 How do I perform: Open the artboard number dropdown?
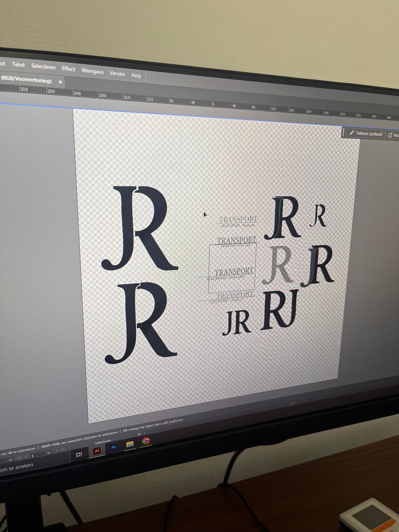tap(48, 453)
